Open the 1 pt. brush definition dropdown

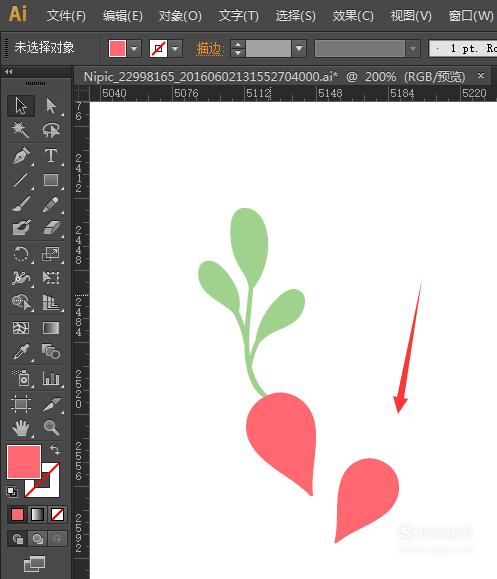tap(463, 48)
